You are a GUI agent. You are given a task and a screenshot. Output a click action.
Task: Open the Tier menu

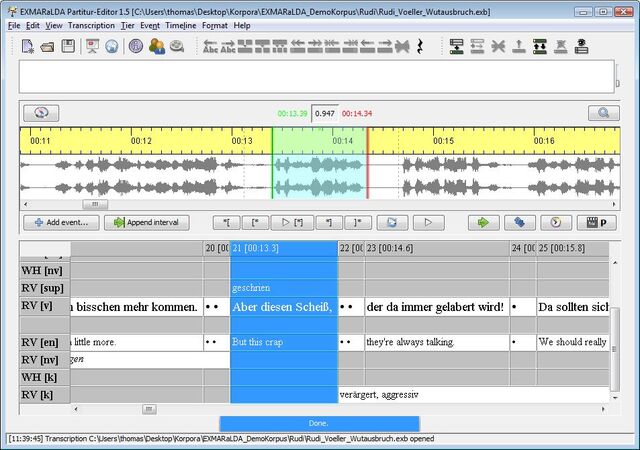tap(127, 25)
